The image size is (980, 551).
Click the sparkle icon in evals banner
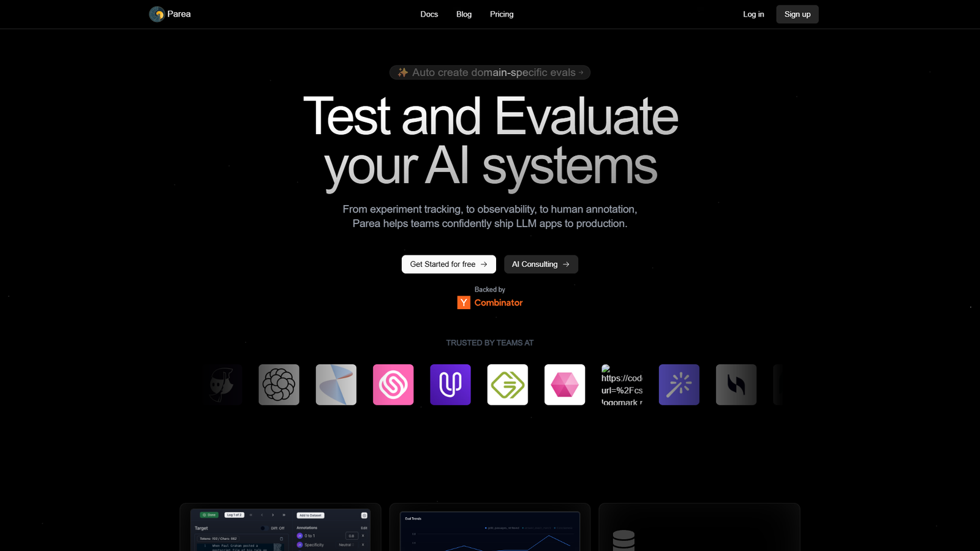pyautogui.click(x=402, y=72)
